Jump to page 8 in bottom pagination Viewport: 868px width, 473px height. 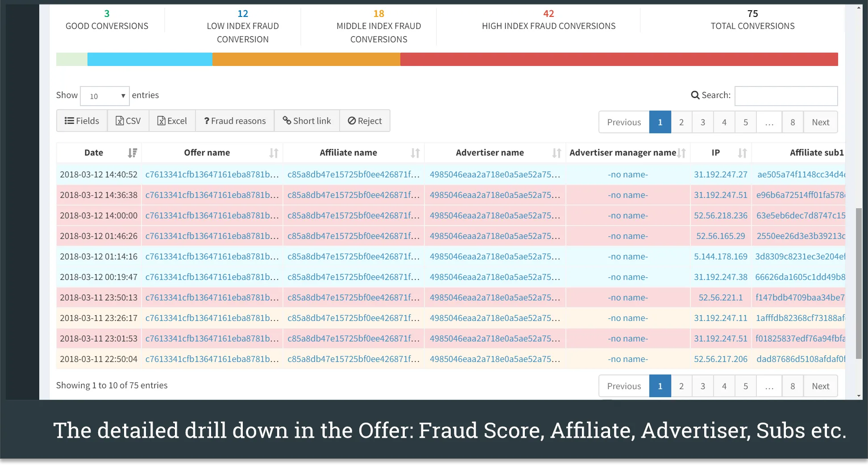[793, 386]
